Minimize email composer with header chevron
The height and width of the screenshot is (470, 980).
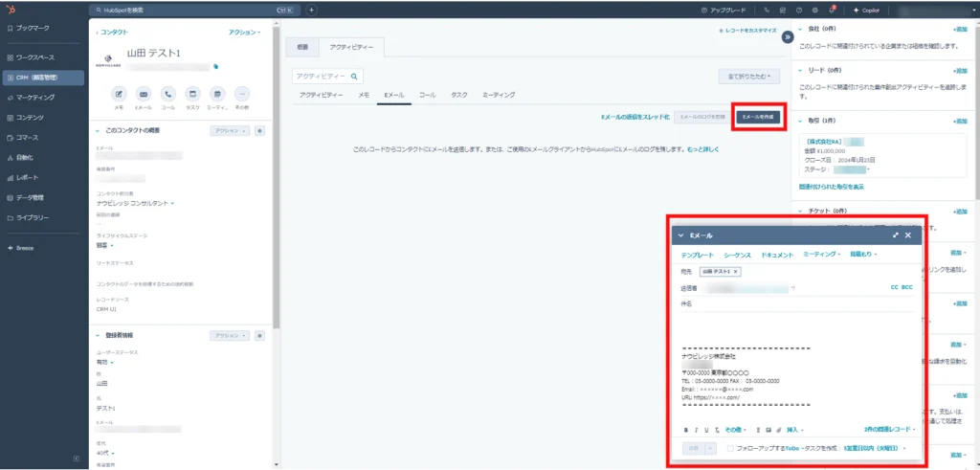click(x=680, y=235)
